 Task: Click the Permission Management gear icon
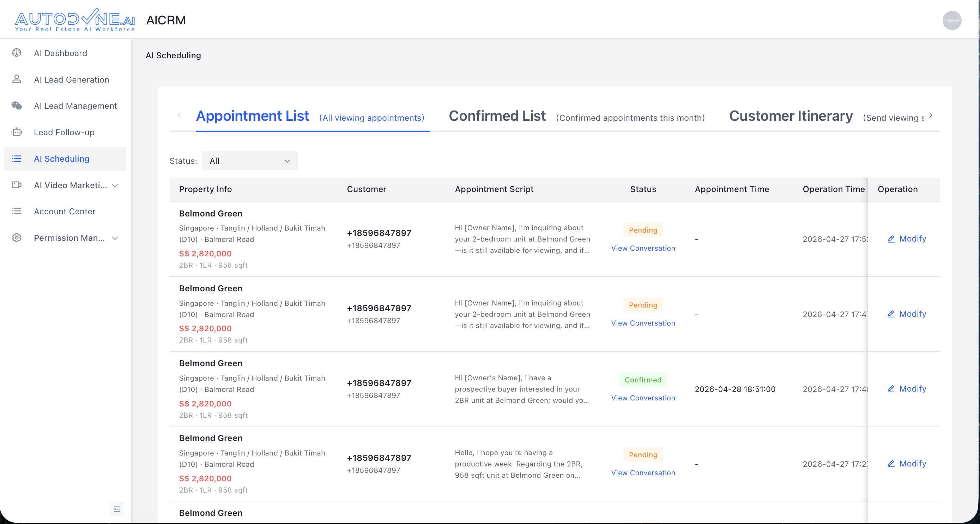point(17,238)
